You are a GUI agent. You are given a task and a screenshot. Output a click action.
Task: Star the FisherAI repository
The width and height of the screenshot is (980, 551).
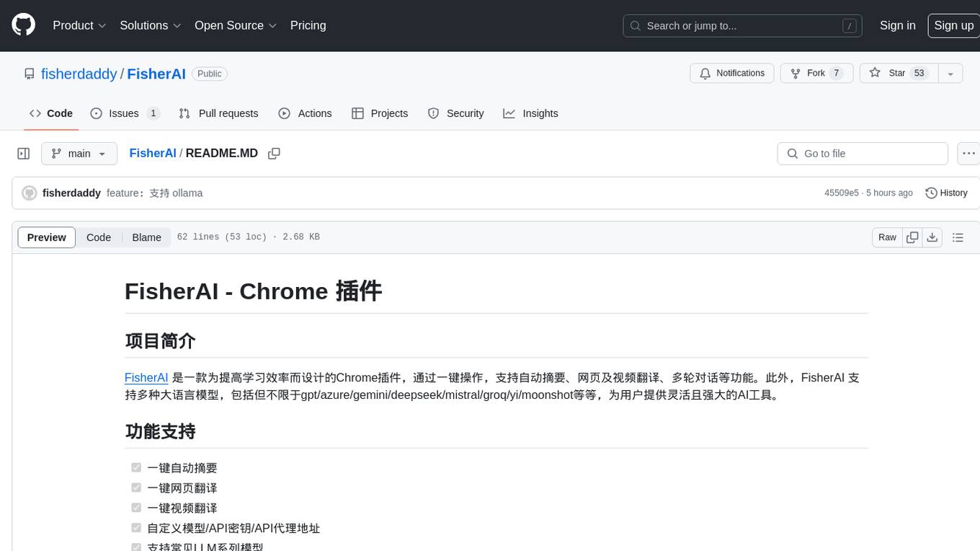[899, 74]
